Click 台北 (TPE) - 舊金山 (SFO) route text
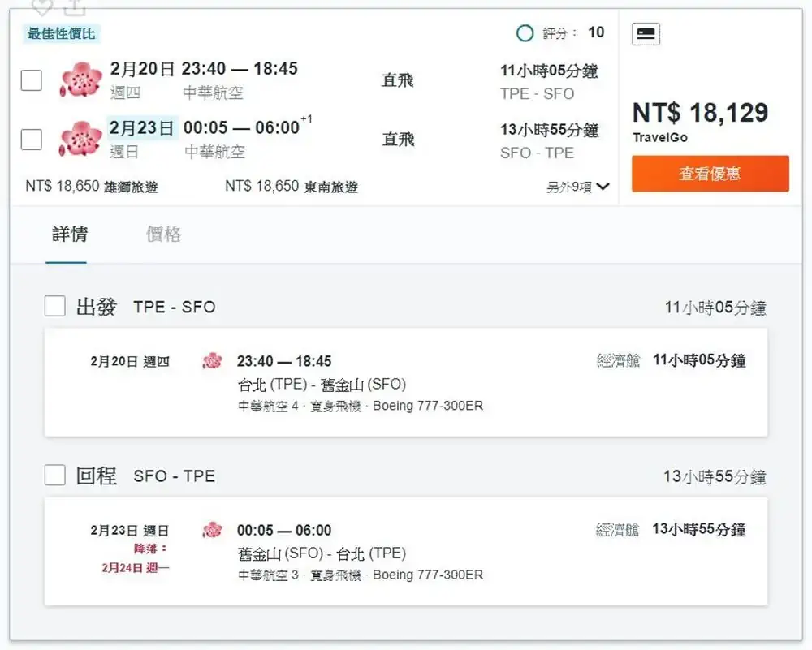This screenshot has height=650, width=812. 322,385
